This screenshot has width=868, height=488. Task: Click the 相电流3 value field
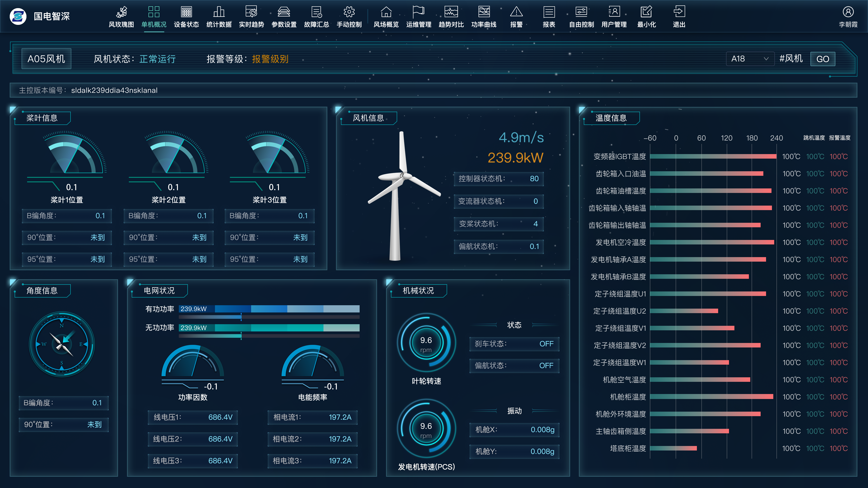coord(312,461)
